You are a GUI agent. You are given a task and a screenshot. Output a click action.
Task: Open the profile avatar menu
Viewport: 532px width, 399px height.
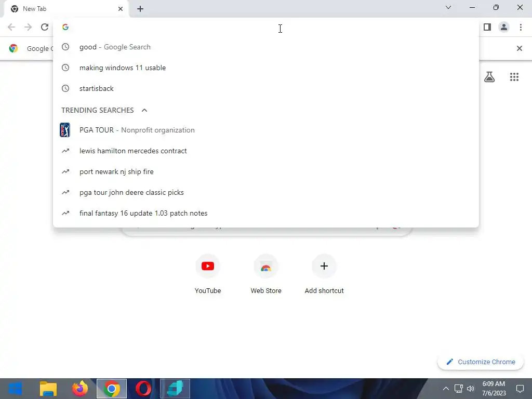point(504,27)
